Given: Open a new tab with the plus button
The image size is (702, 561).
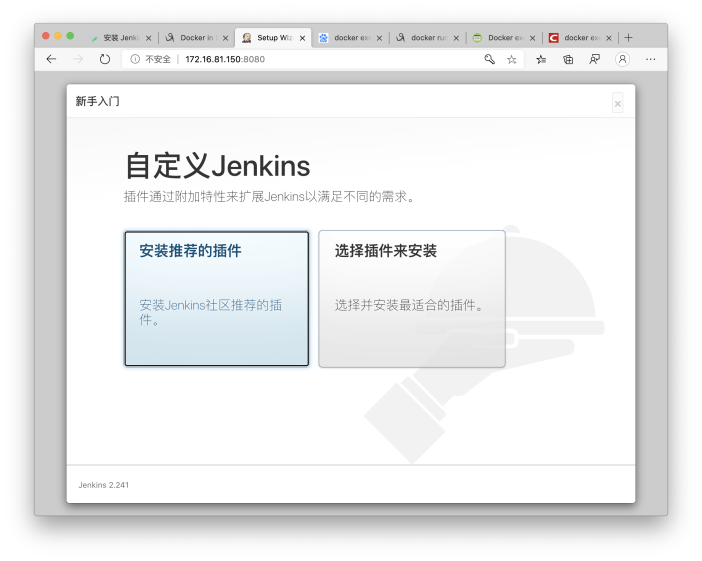Looking at the screenshot, I should (628, 38).
